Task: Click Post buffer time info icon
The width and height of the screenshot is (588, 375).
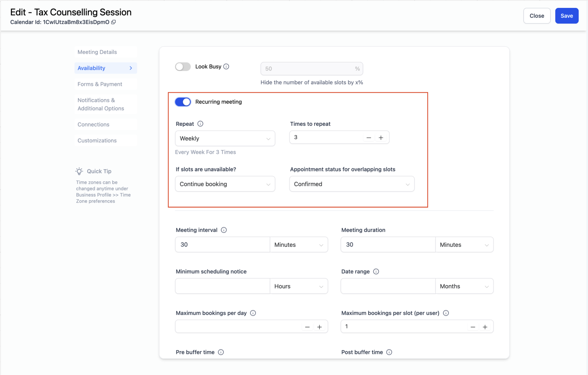Action: tap(389, 352)
